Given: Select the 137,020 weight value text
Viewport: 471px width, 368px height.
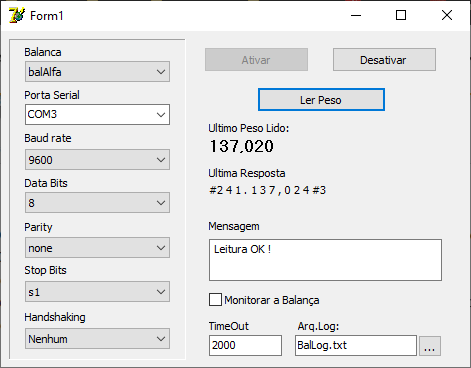Looking at the screenshot, I should [242, 146].
